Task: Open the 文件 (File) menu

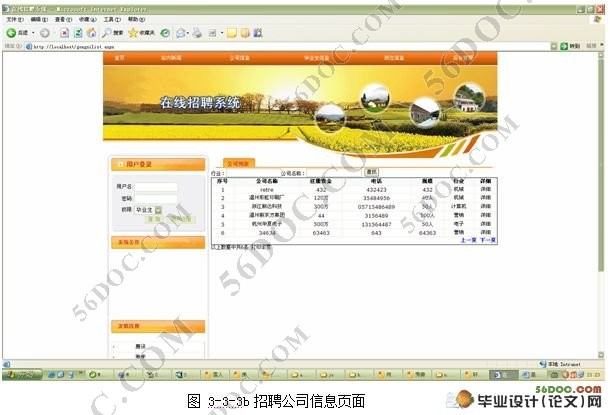Action: pyautogui.click(x=13, y=19)
